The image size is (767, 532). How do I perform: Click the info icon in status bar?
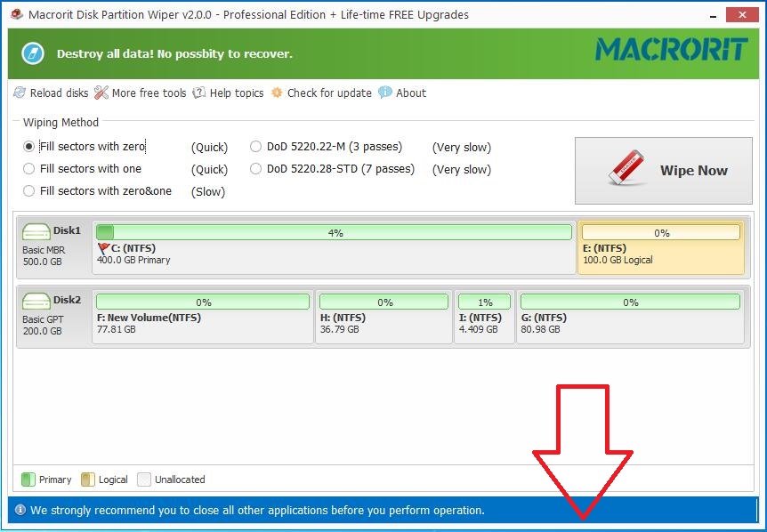20,511
